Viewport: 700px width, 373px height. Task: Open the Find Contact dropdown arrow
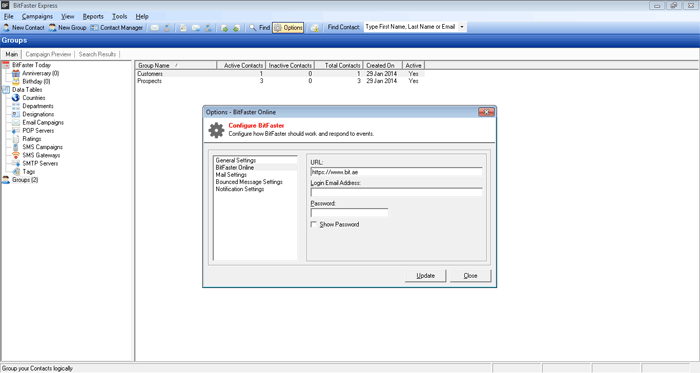point(462,27)
